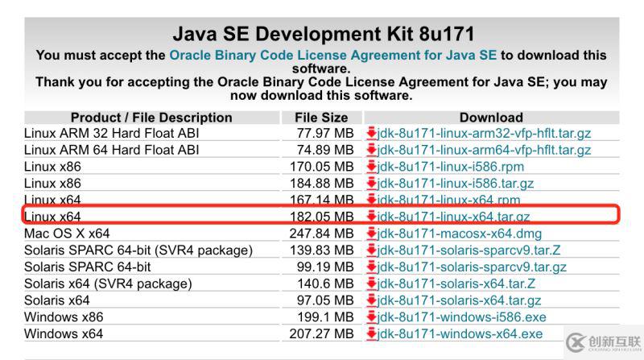Click the Product / File Description column header
This screenshot has height=360, width=644.
(x=151, y=118)
